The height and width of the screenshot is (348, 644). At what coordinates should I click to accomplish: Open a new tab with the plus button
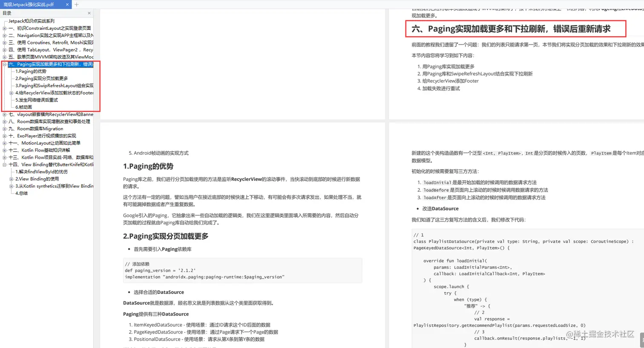(77, 4)
